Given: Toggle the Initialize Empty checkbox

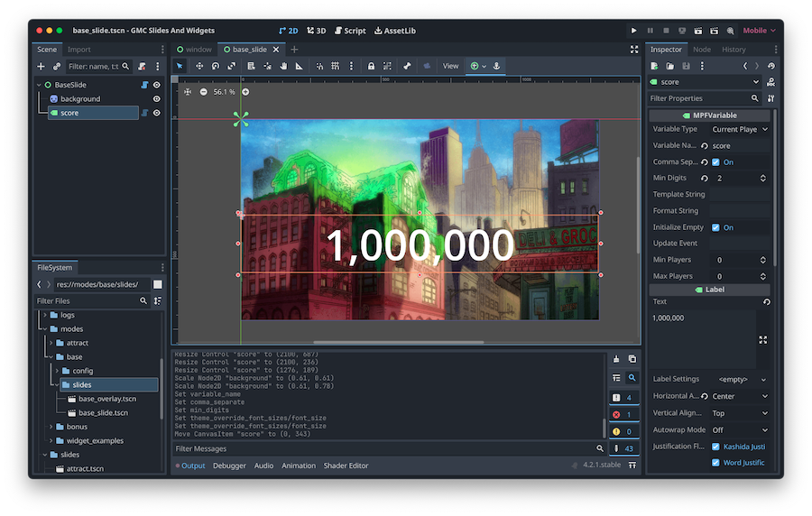Looking at the screenshot, I should [715, 227].
